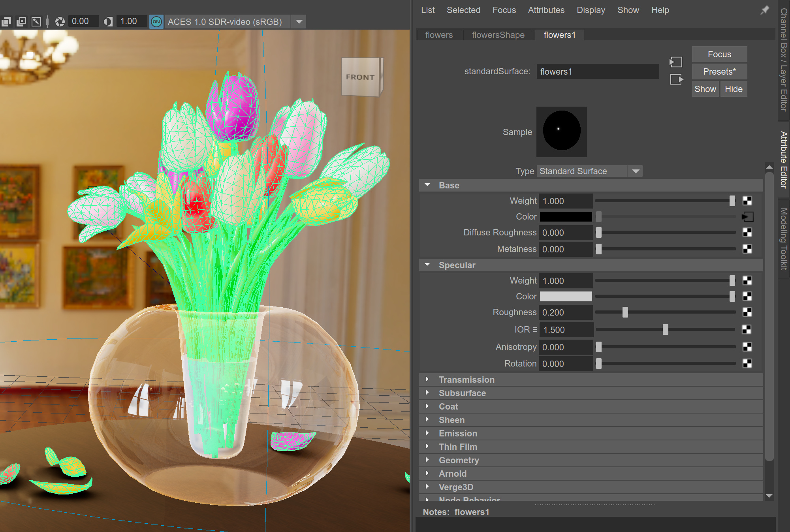790x532 pixels.
Task: Collapse the Base section
Action: (427, 185)
